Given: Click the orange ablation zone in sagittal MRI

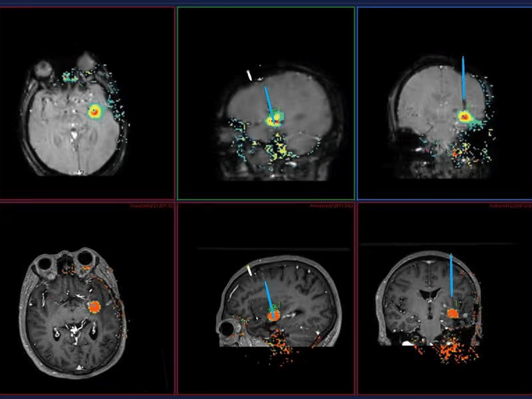Looking at the screenshot, I should tap(273, 316).
